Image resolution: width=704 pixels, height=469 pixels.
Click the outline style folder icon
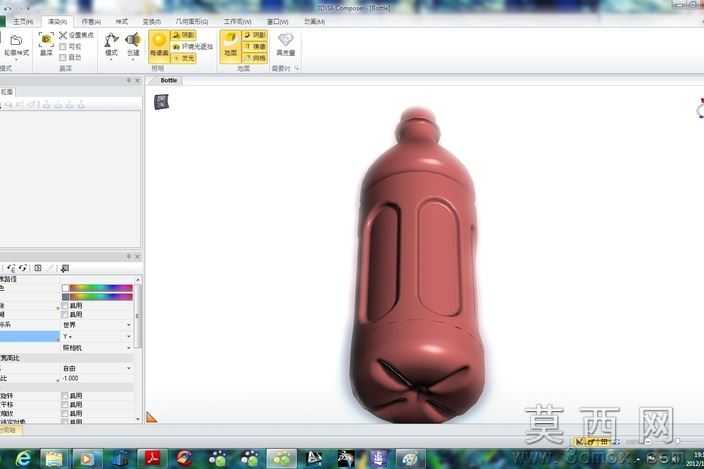click(16, 40)
